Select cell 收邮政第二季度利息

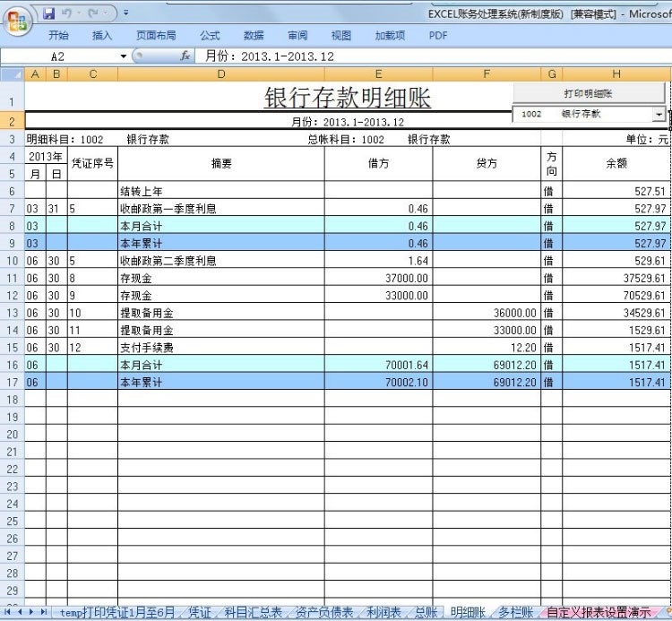point(221,261)
